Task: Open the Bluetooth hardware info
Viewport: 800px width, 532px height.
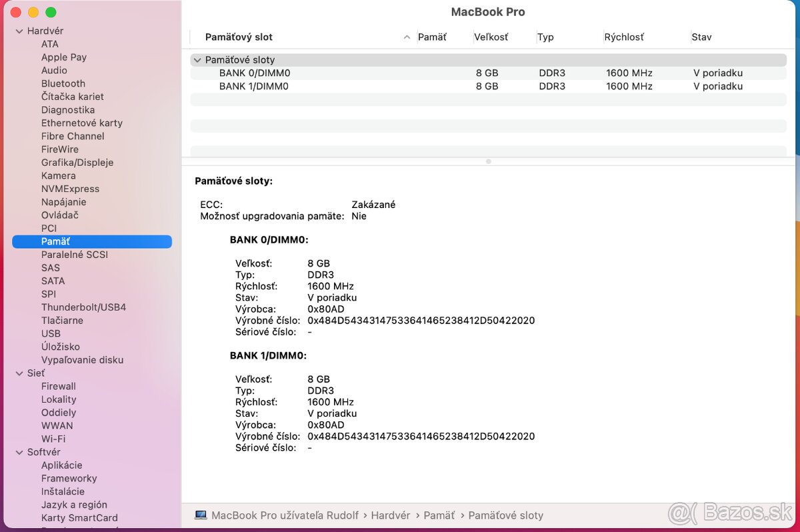Action: pos(63,83)
